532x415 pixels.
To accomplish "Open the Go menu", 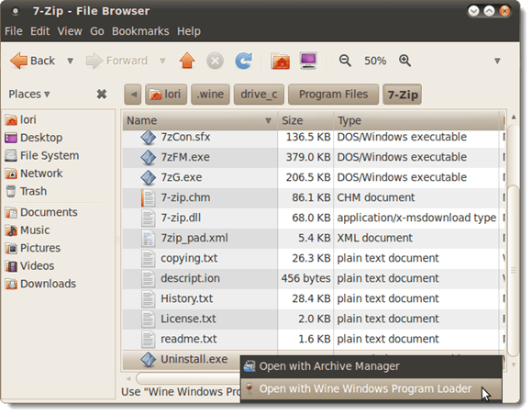I will click(x=97, y=31).
